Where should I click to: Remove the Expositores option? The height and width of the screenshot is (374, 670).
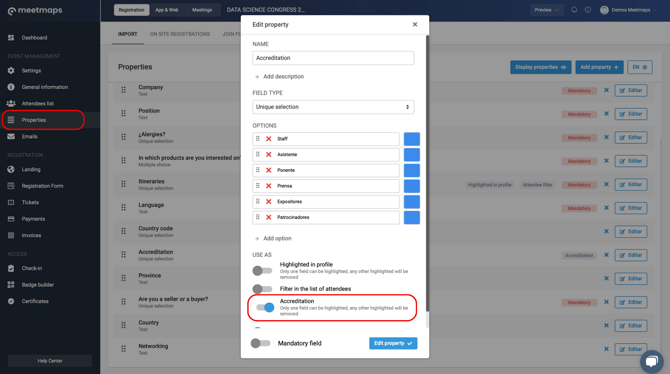268,201
